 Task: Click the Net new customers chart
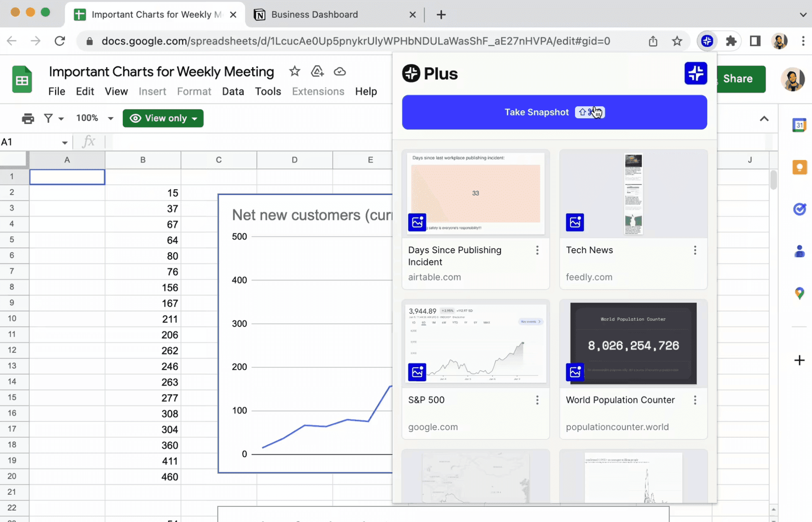tap(305, 333)
